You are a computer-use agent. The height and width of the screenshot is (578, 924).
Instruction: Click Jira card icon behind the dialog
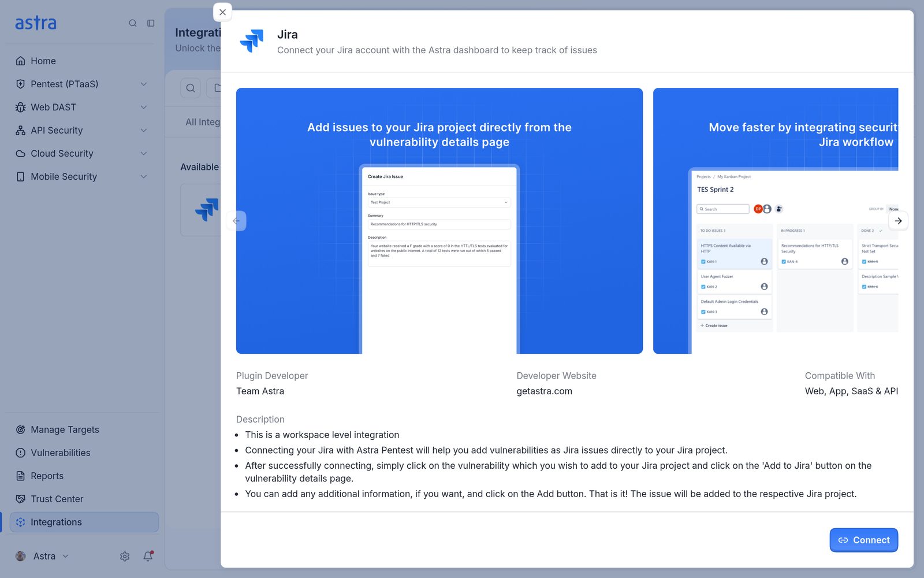click(x=207, y=210)
